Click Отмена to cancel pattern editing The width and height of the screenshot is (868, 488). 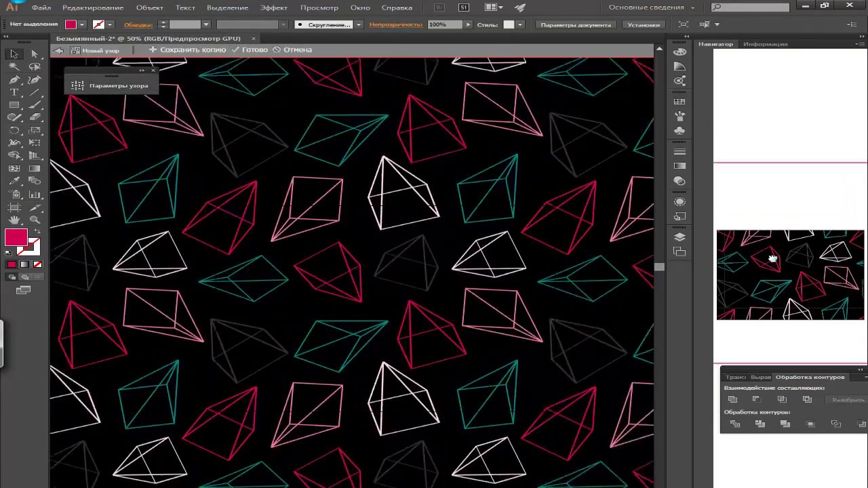pos(292,49)
